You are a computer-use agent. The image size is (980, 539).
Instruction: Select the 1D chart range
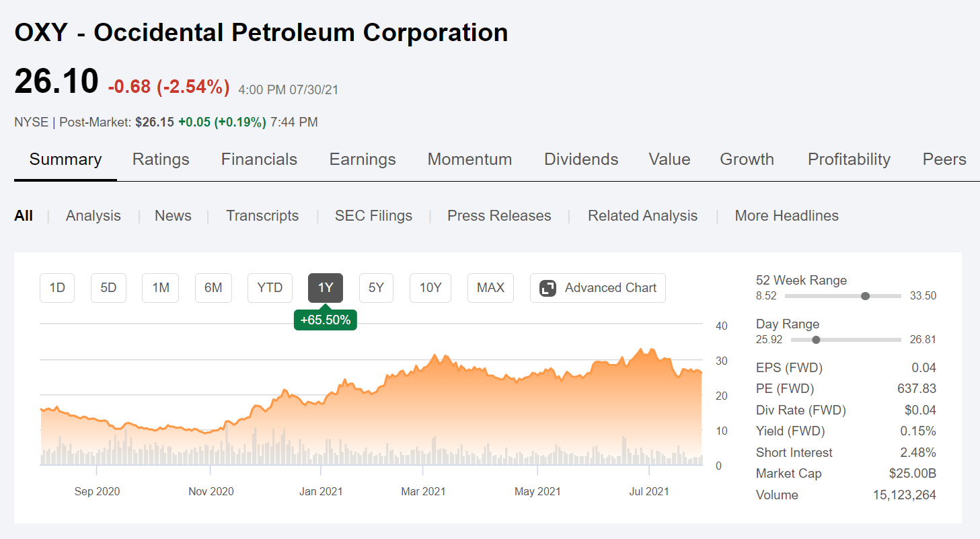point(57,288)
